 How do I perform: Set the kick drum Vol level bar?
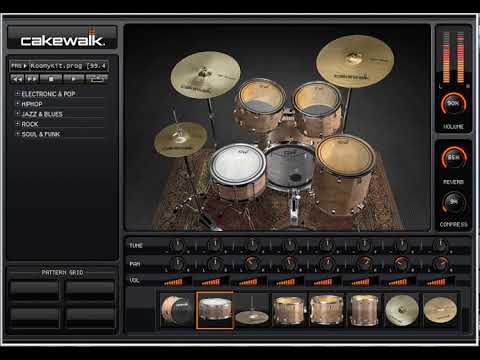coord(177,282)
